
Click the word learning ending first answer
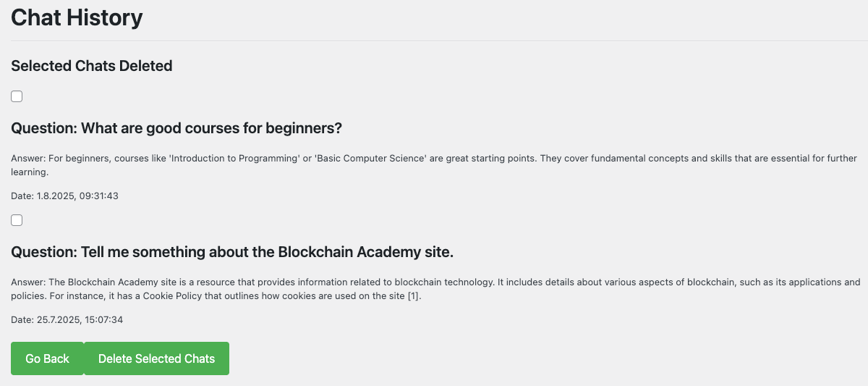click(x=28, y=172)
